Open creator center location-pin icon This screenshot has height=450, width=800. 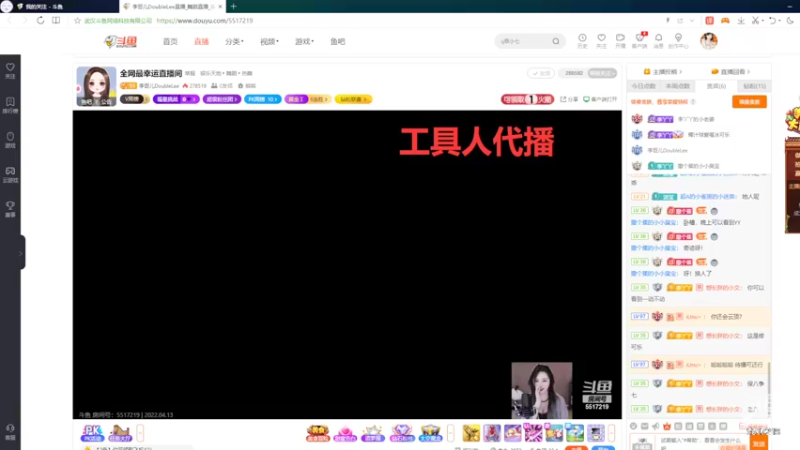(678, 41)
